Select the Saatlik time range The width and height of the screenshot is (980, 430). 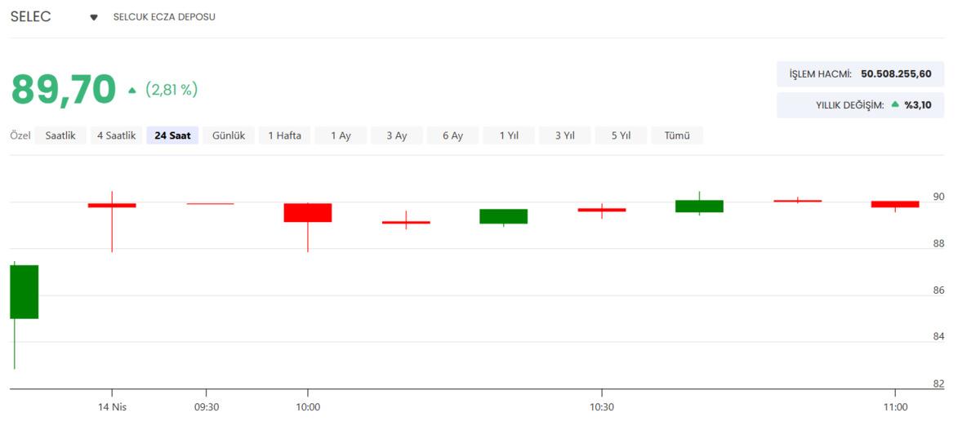click(x=60, y=135)
